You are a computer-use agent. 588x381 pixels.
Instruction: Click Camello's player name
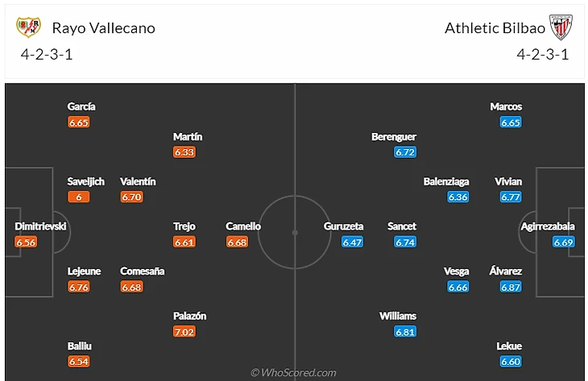(243, 226)
